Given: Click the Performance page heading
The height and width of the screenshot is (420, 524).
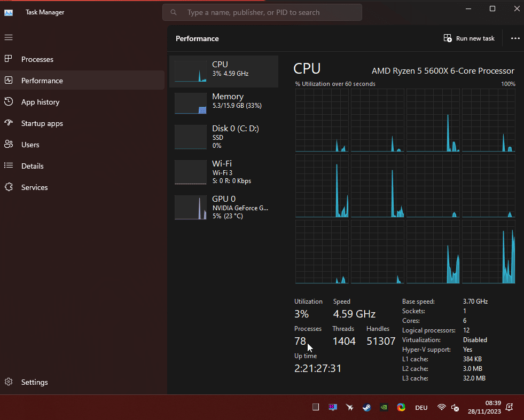Looking at the screenshot, I should [x=197, y=38].
